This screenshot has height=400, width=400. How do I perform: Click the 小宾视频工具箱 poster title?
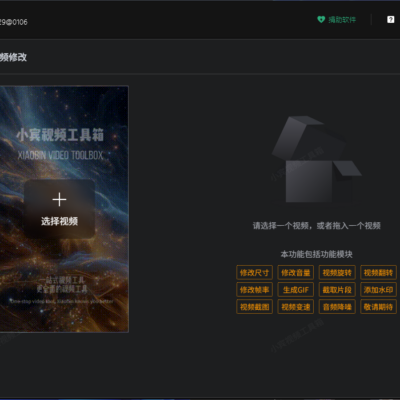[x=60, y=135]
